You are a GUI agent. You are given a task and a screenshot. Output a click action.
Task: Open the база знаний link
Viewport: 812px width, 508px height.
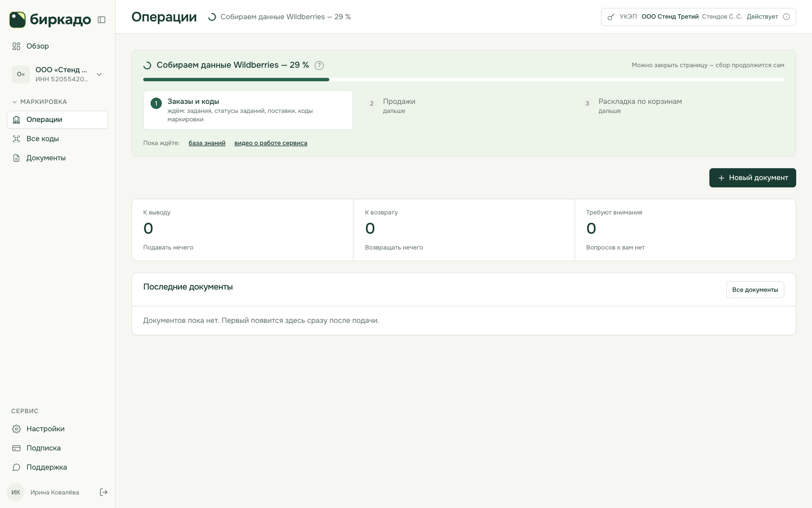[x=207, y=143]
